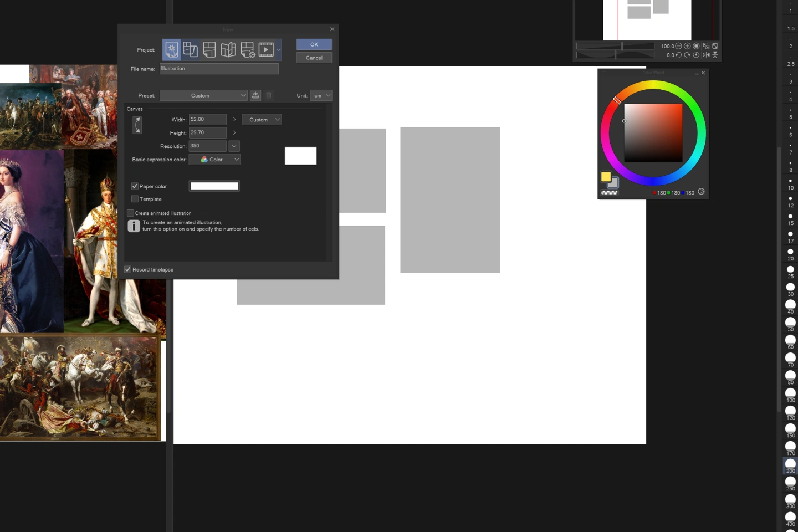Screen dimensions: 798x532
Task: Click Navigator flip horizontal icon
Action: point(706,55)
